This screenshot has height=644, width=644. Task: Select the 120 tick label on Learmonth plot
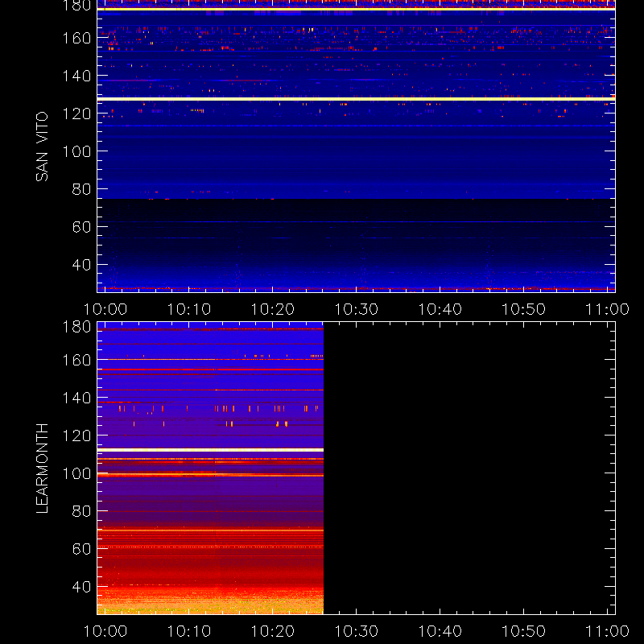pyautogui.click(x=76, y=436)
